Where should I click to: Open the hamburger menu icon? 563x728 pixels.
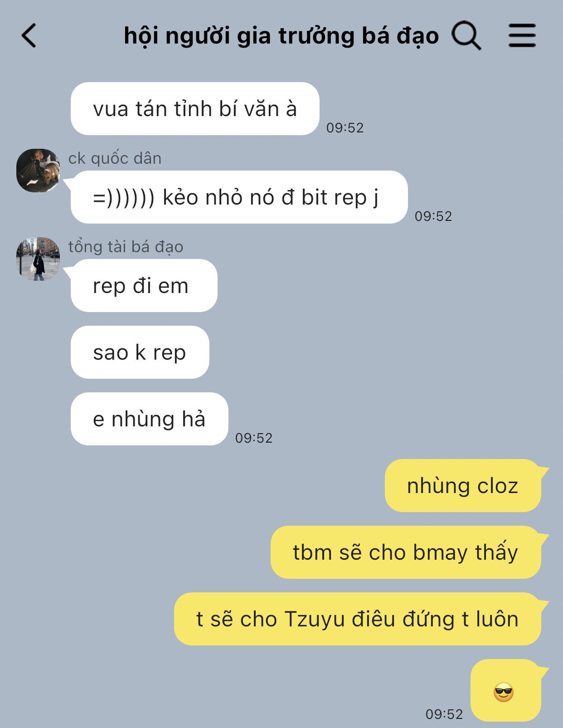(x=522, y=36)
